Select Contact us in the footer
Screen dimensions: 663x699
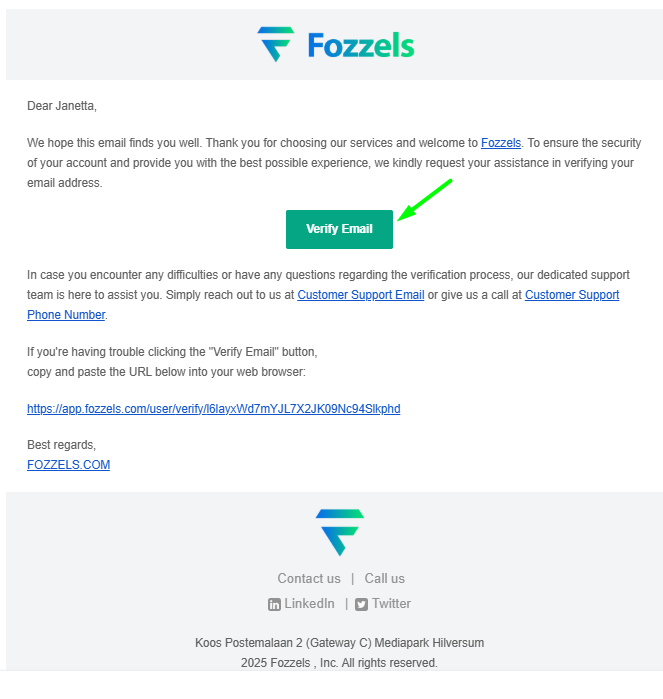point(309,578)
